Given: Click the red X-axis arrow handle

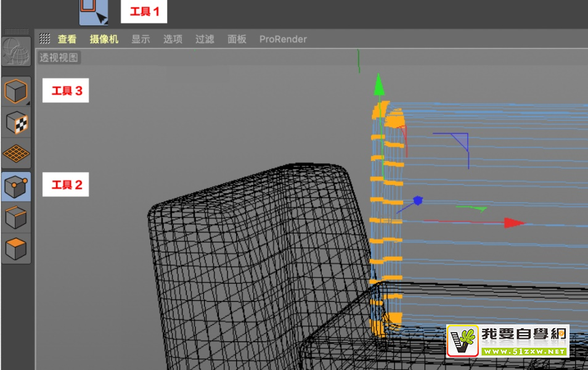Looking at the screenshot, I should coord(513,223).
